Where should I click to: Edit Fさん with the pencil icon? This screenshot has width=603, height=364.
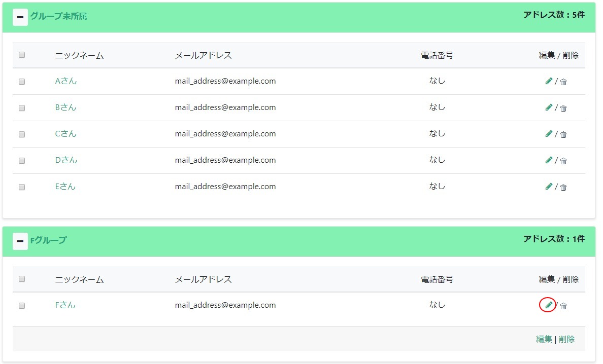(549, 305)
